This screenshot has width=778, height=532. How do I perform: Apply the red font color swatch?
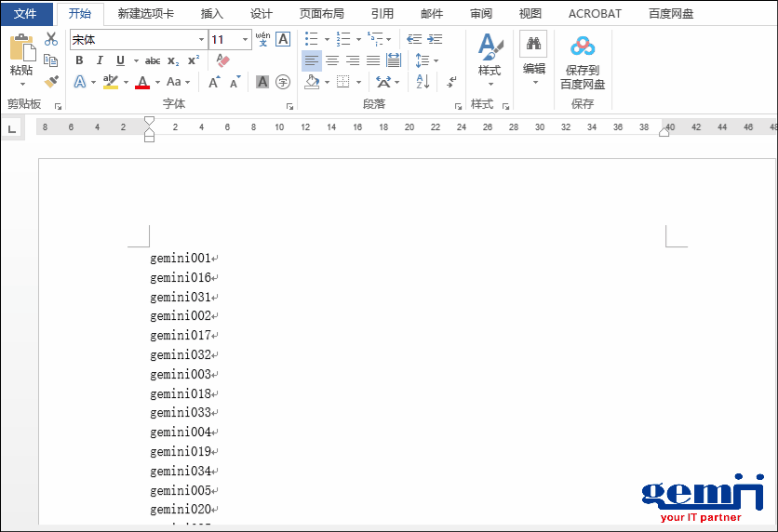(x=142, y=83)
